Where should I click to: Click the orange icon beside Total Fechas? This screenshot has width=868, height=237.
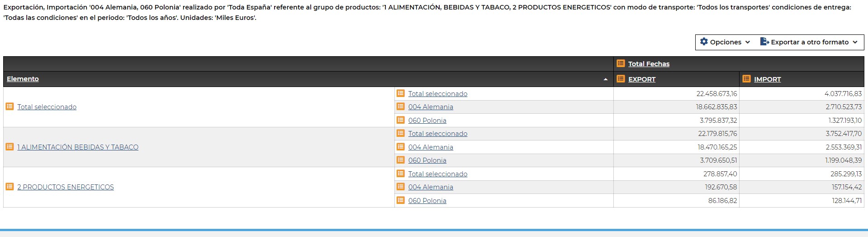(621, 63)
